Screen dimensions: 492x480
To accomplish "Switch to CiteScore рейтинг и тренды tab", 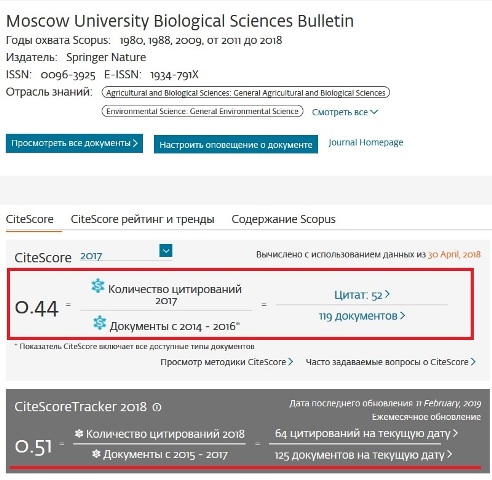I will click(142, 219).
